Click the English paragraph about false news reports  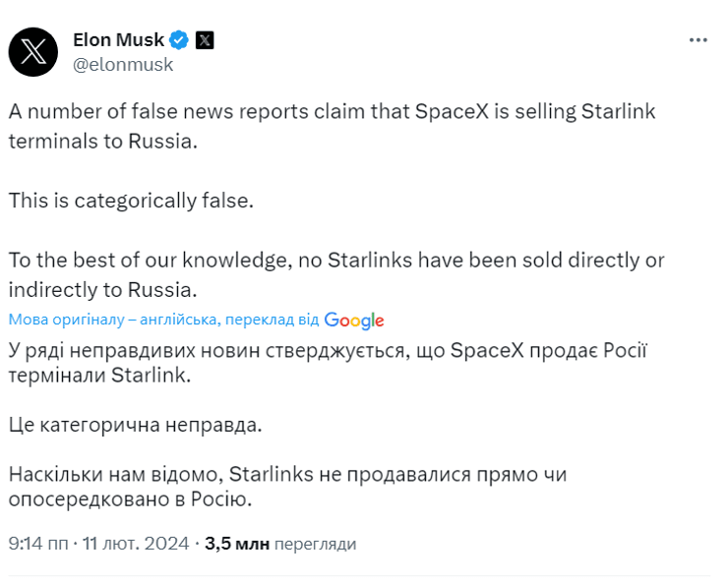[x=332, y=125]
